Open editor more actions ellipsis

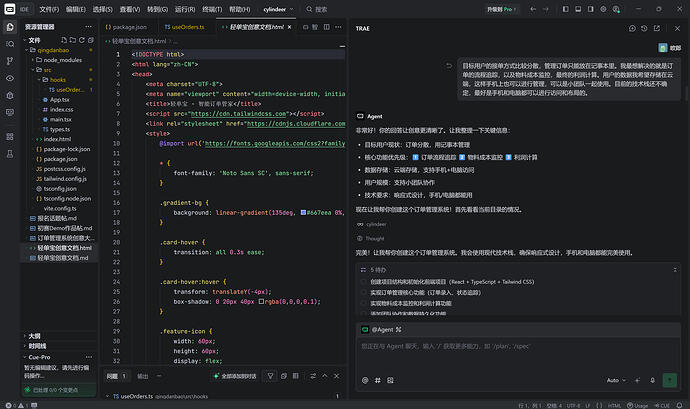point(338,27)
